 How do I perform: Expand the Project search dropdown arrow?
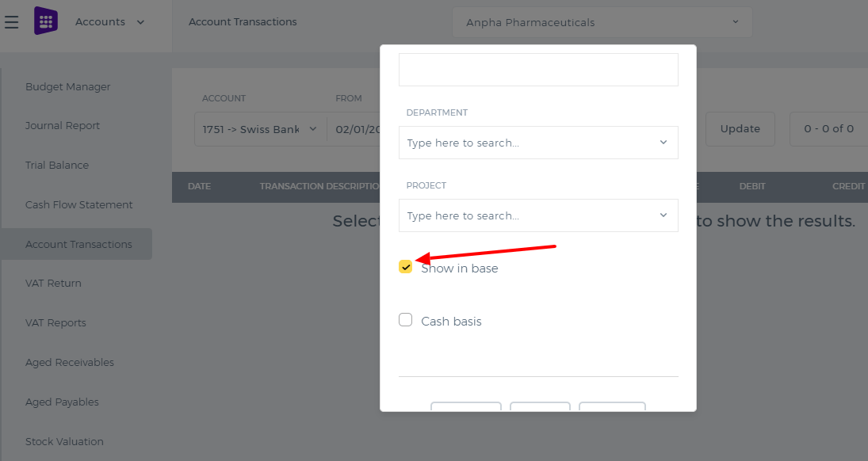663,215
